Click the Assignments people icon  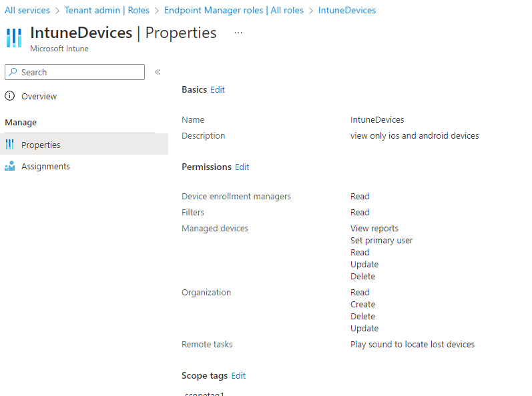point(10,166)
